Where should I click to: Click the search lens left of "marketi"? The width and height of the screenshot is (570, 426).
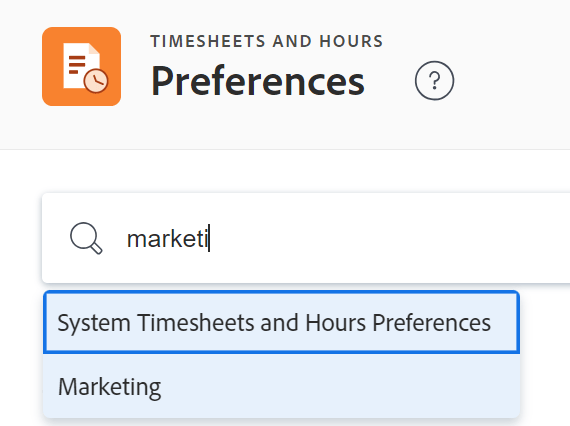[x=86, y=238]
